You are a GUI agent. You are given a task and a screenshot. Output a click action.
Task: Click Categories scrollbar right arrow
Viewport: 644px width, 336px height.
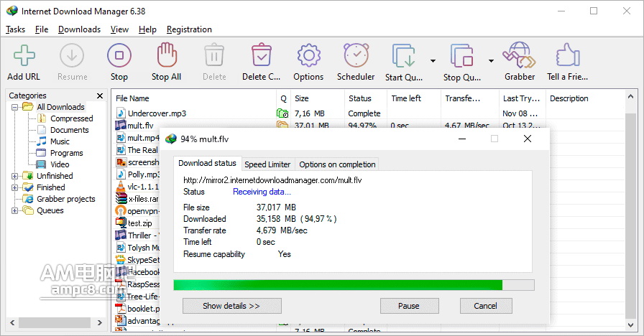(99, 322)
